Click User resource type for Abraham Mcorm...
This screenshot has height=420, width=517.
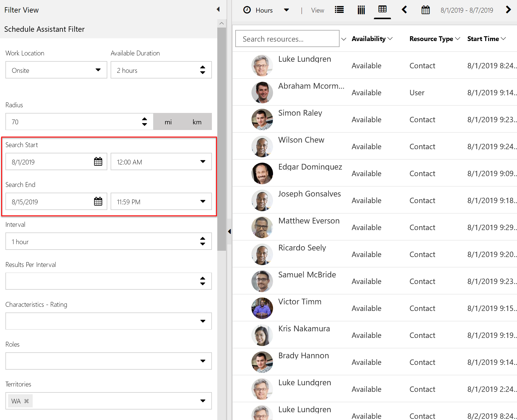417,93
